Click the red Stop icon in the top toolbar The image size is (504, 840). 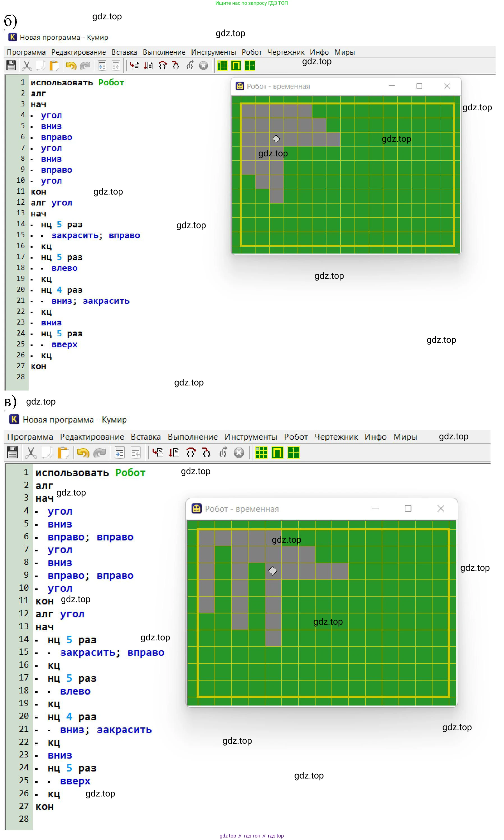coord(203,65)
